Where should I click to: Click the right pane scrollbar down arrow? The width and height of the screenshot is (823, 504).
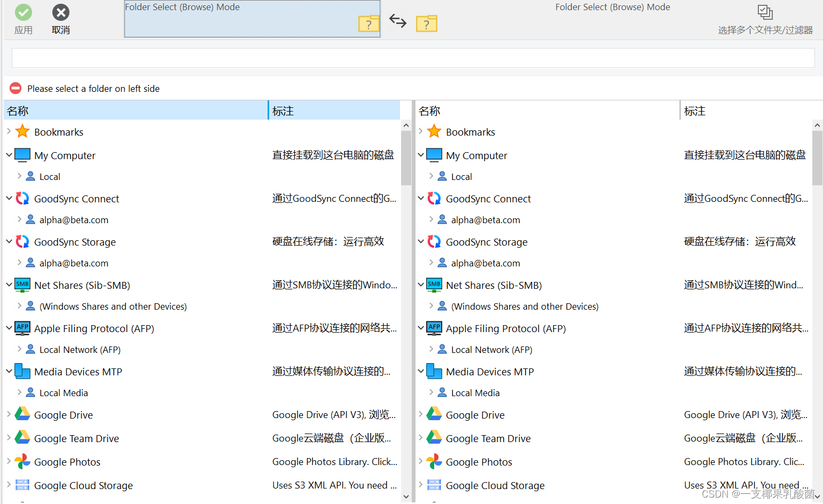(x=817, y=497)
